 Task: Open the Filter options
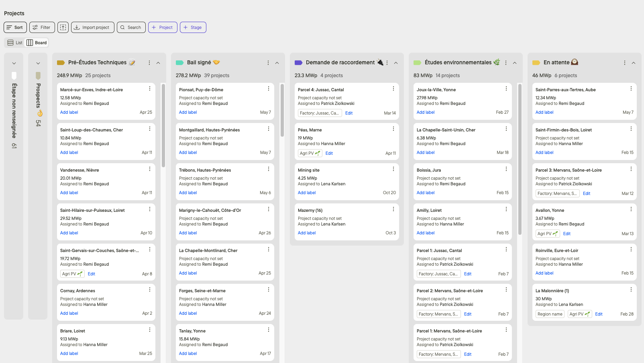point(42,27)
